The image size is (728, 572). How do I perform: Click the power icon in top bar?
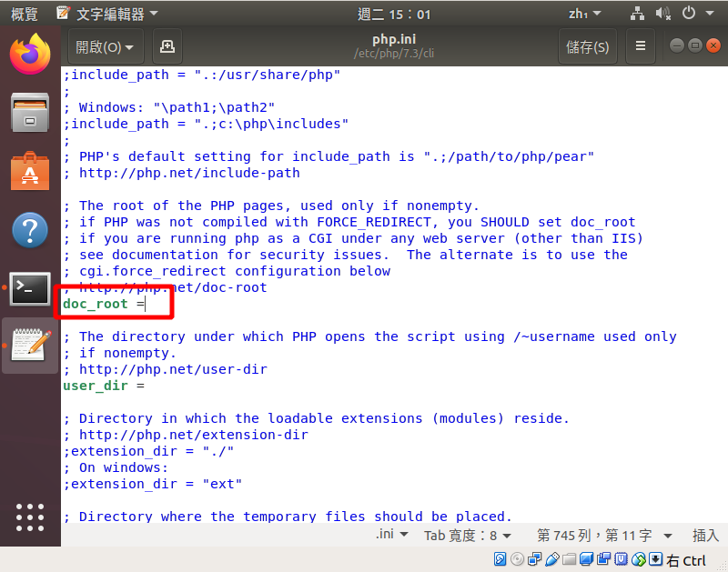[689, 13]
